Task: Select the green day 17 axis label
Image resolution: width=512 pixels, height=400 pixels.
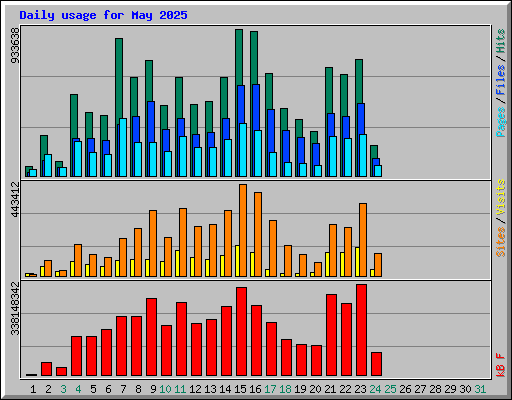Action: click(x=270, y=389)
